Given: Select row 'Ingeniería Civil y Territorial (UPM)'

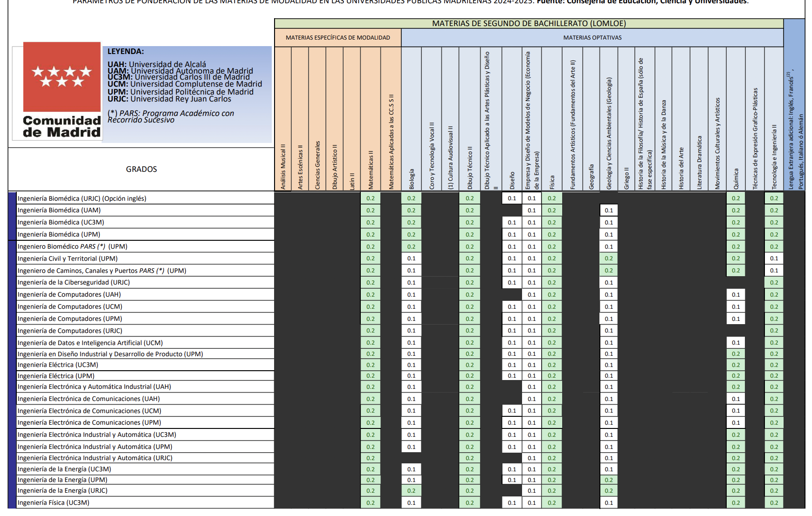Looking at the screenshot, I should [145, 258].
